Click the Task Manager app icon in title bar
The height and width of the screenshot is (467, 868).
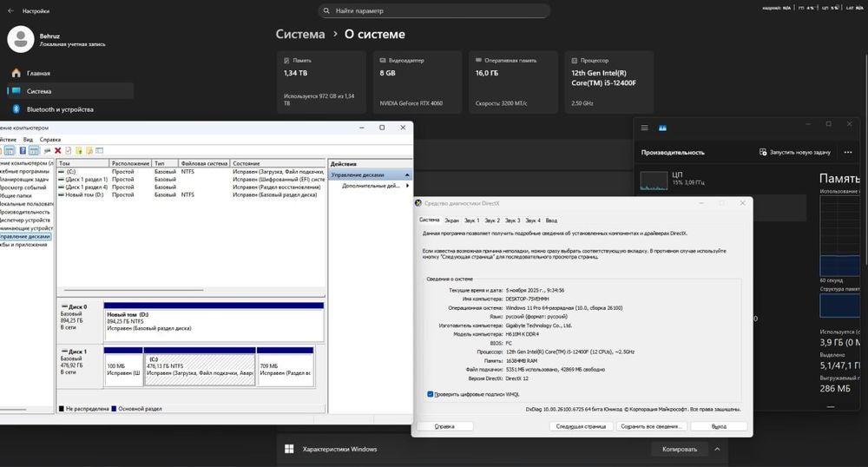(662, 128)
